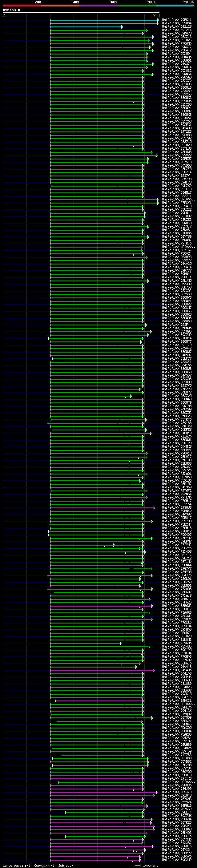The width and height of the screenshot is (197, 868).
Task: Open hit UniRef100_Q42126
Action: (176, 27)
